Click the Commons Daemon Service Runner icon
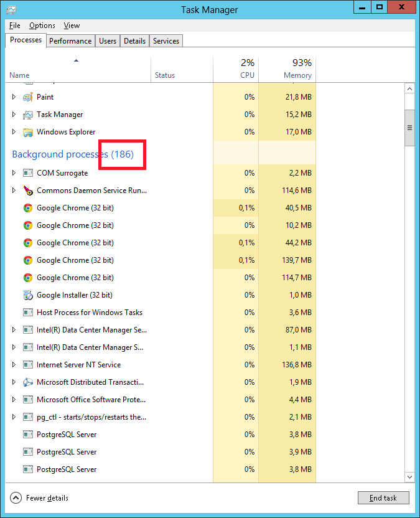 click(27, 191)
